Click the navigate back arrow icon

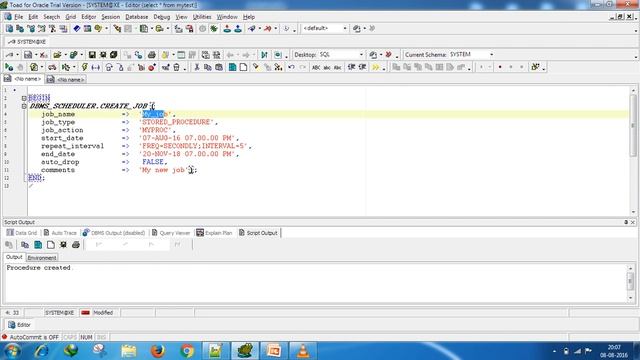[230, 55]
